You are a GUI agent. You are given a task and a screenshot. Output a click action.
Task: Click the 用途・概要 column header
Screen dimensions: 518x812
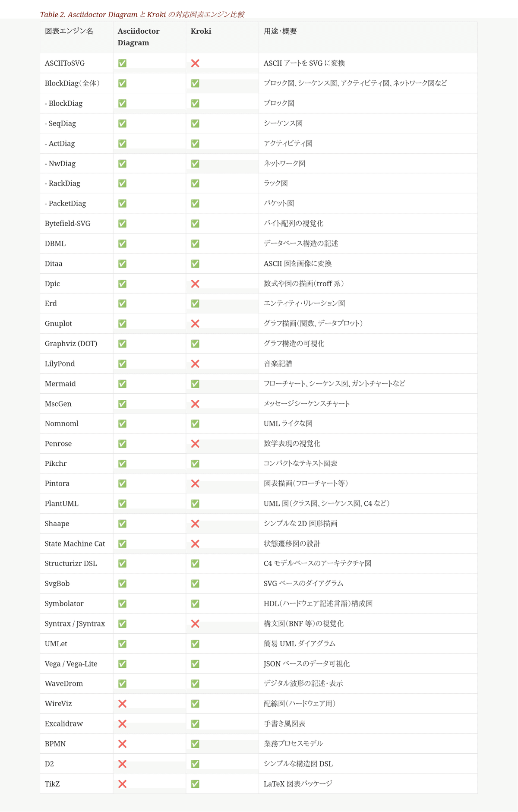(280, 31)
